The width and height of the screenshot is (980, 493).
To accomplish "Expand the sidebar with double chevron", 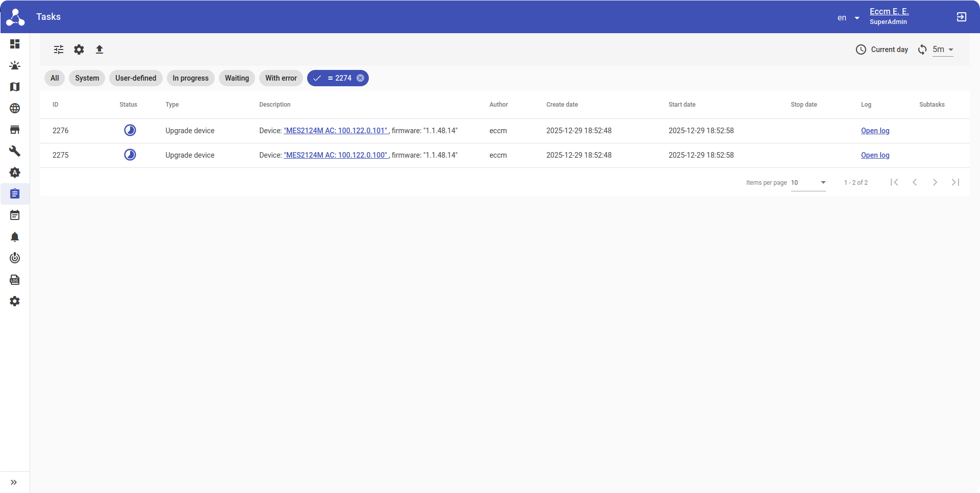I will point(14,482).
